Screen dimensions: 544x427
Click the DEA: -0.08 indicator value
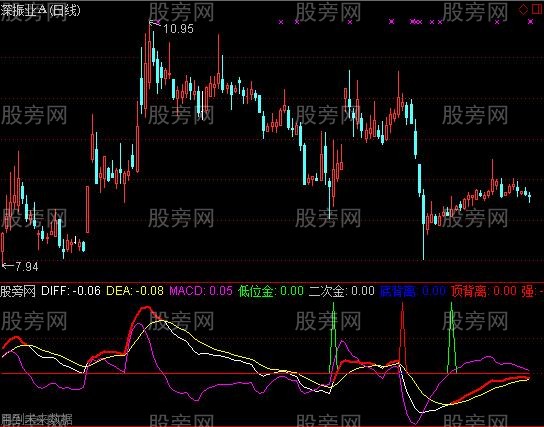[135, 291]
